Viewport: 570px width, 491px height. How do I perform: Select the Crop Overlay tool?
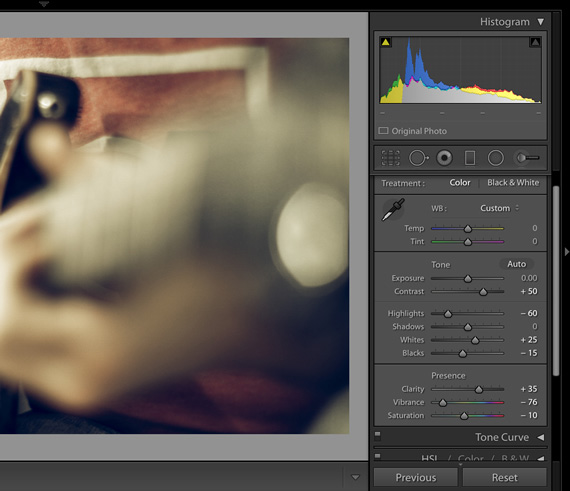pos(390,158)
